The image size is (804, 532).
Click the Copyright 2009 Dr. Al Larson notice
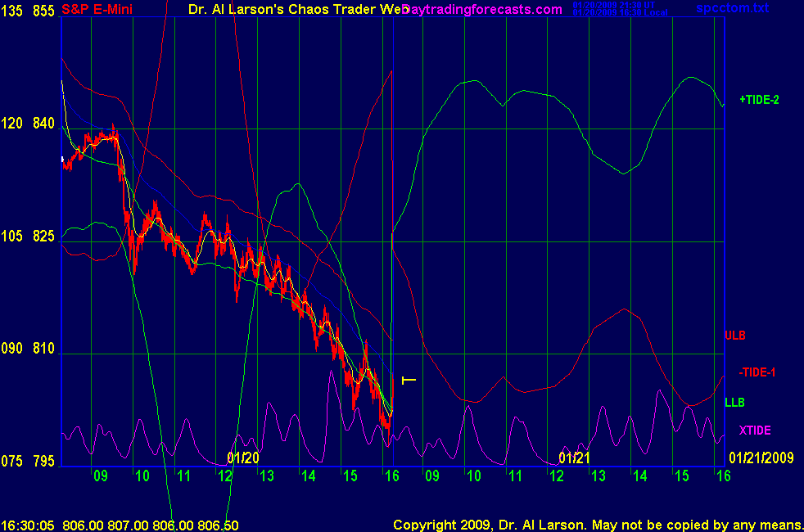tap(598, 525)
